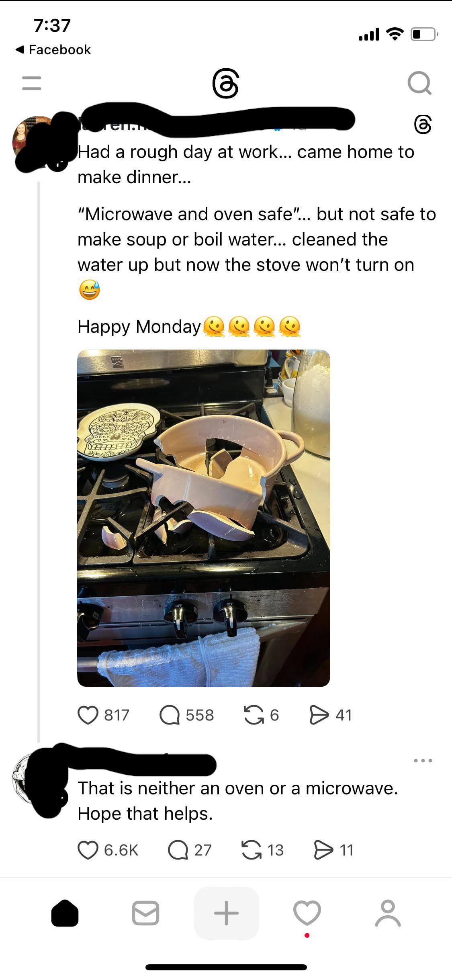Create a new thread with plus button
Image resolution: width=452 pixels, height=980 pixels.
tap(226, 913)
